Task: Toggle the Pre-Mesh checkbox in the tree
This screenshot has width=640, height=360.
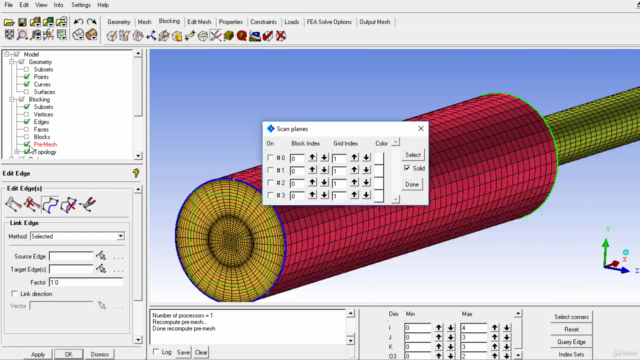Action: tap(27, 144)
